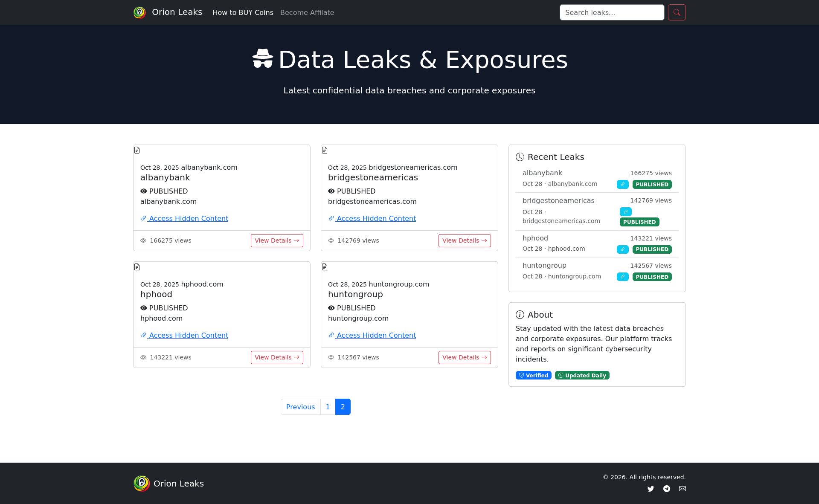This screenshot has width=819, height=504.
Task: Open the email envelope icon in footer
Action: point(682,489)
